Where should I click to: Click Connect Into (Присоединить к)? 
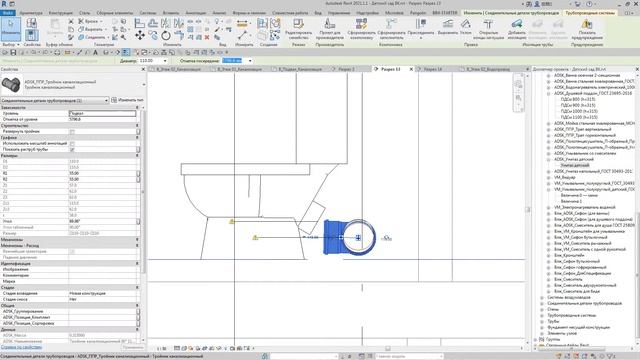[x=421, y=29]
